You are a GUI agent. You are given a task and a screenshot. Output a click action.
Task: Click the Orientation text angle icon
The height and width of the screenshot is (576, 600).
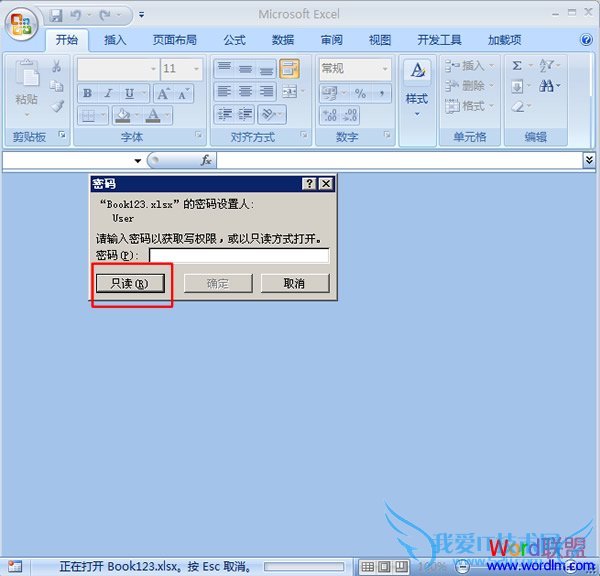pos(269,114)
